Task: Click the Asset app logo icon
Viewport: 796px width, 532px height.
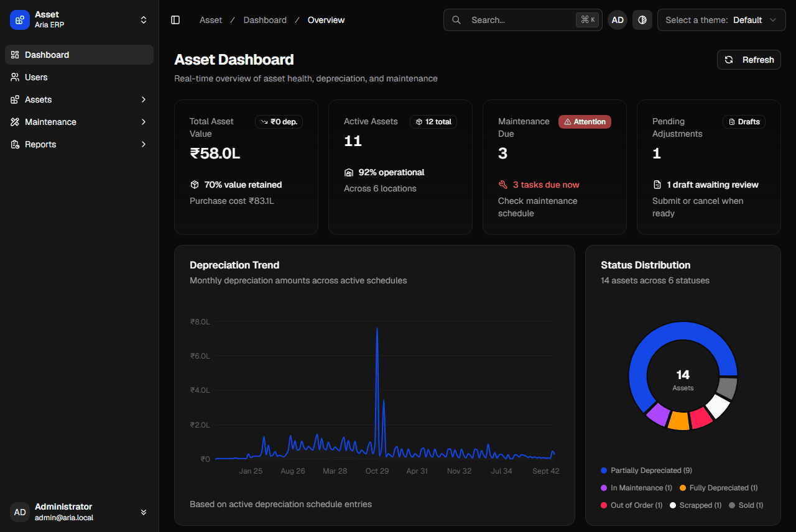Action: [20, 20]
